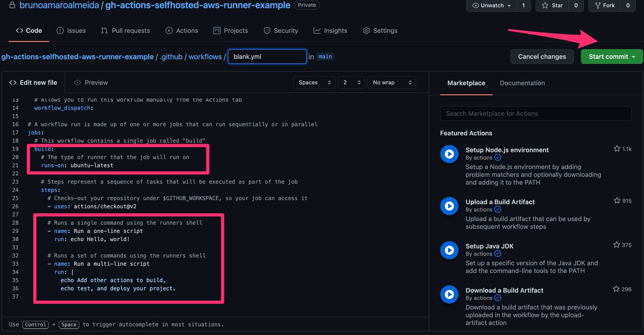Switch to the Preview tab

click(91, 82)
